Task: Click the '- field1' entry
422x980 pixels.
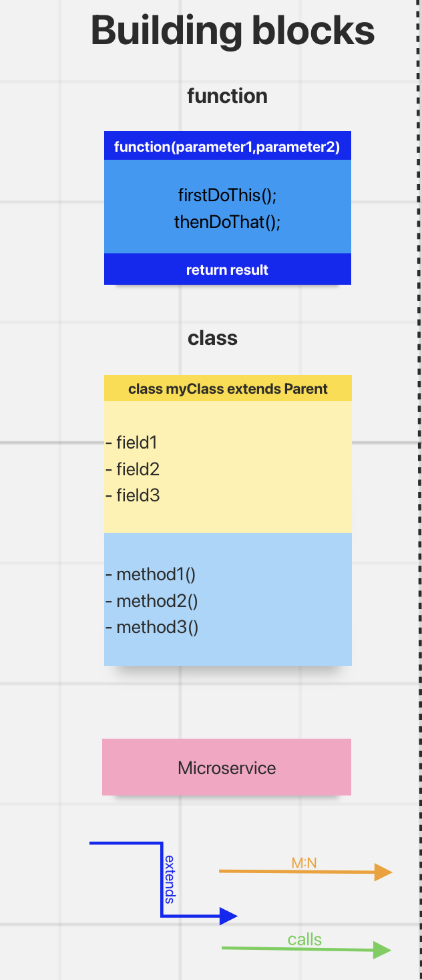Action: coord(132,442)
